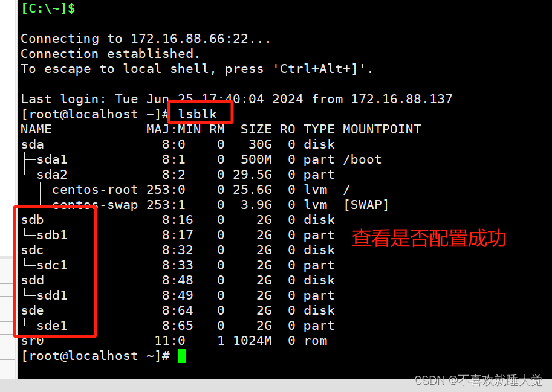Click the 'sdd1' partition name

click(x=52, y=295)
